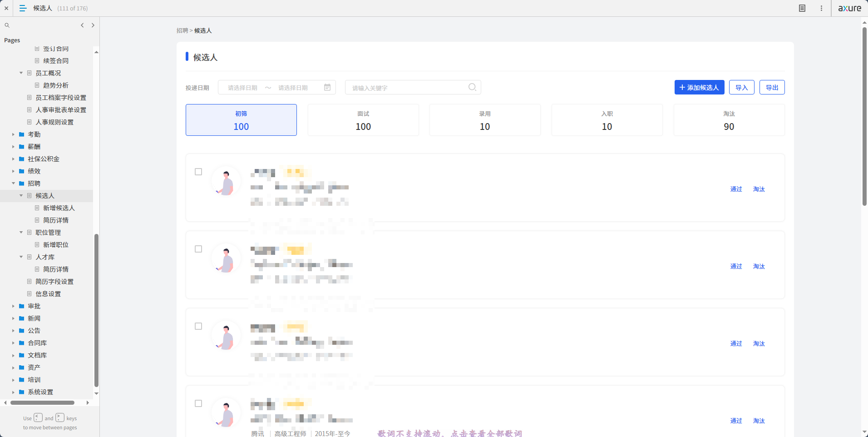868x437 pixels.
Task: Open the three-dot more options menu
Action: click(821, 8)
